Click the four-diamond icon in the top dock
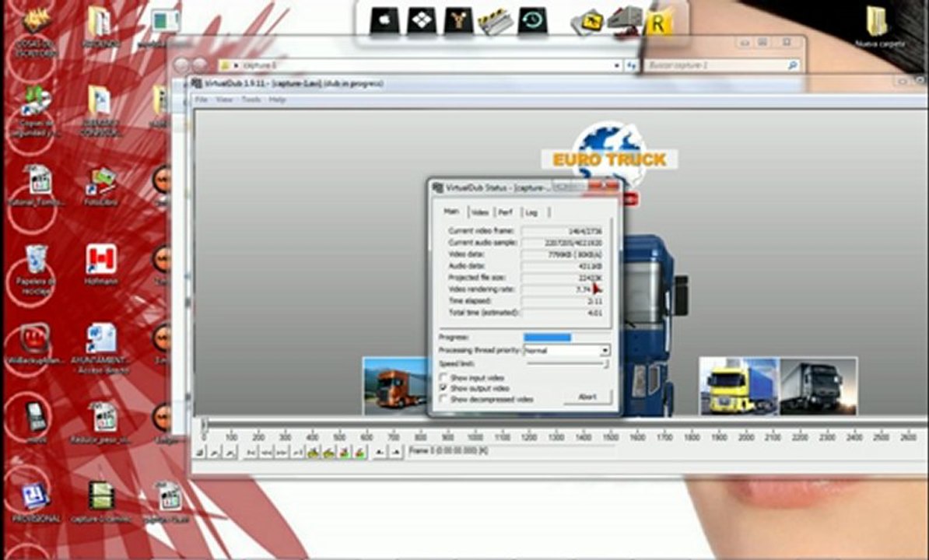Viewport: 929px width, 560px height. click(421, 21)
